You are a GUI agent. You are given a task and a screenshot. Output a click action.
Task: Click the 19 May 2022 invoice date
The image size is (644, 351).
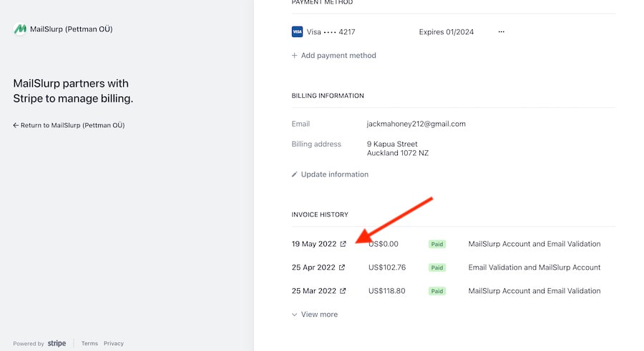pos(313,244)
